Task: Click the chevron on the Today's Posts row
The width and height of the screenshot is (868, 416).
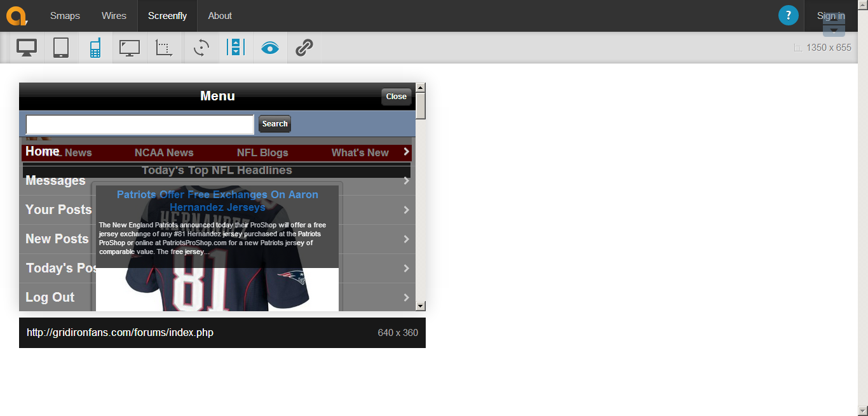Action: point(407,269)
